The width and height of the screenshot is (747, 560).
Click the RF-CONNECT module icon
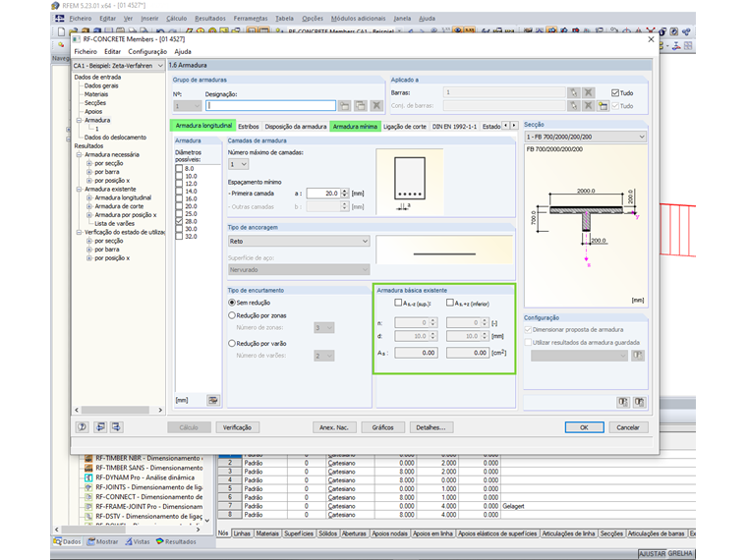click(88, 497)
